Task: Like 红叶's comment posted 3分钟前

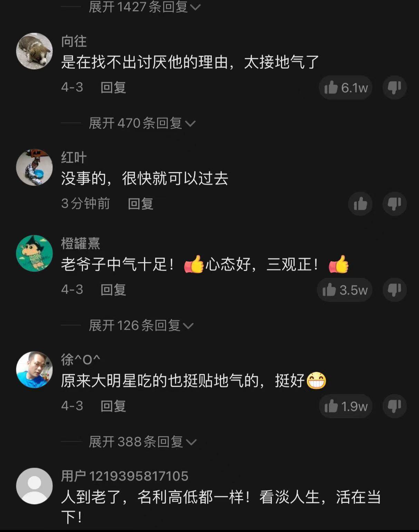Action: tap(360, 204)
